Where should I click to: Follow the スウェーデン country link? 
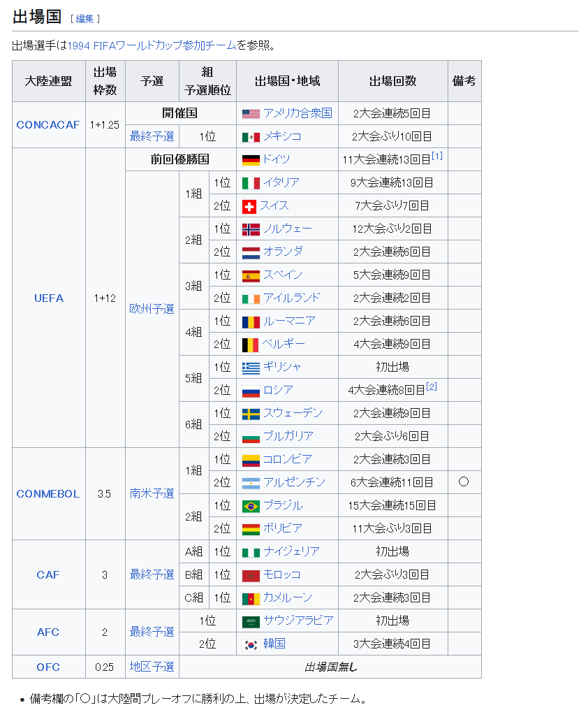[293, 413]
